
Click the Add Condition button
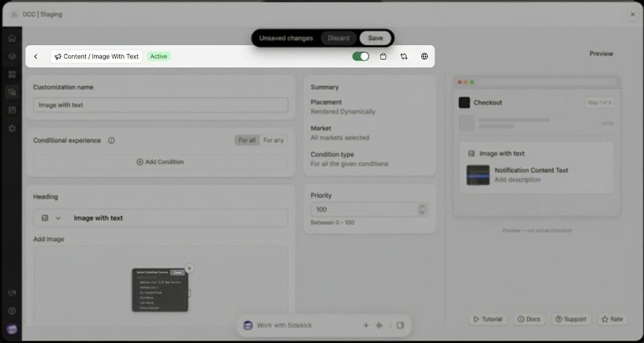pos(160,162)
